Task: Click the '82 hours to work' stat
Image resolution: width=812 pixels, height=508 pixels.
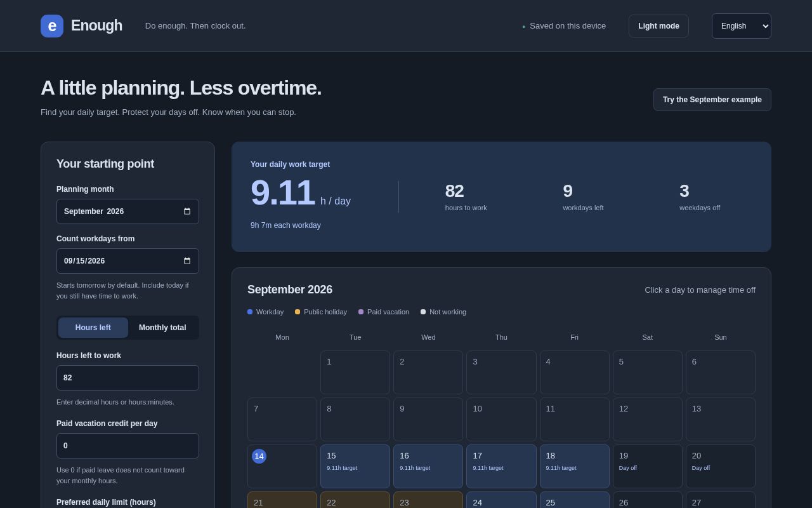Action: point(466,197)
